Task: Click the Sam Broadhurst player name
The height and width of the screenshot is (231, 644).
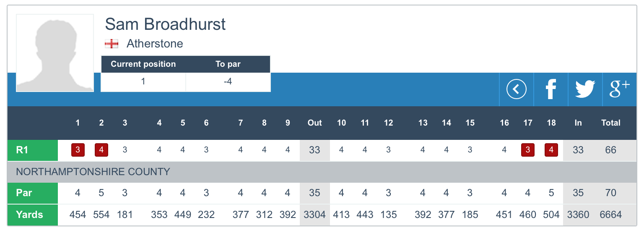Action: (x=165, y=24)
